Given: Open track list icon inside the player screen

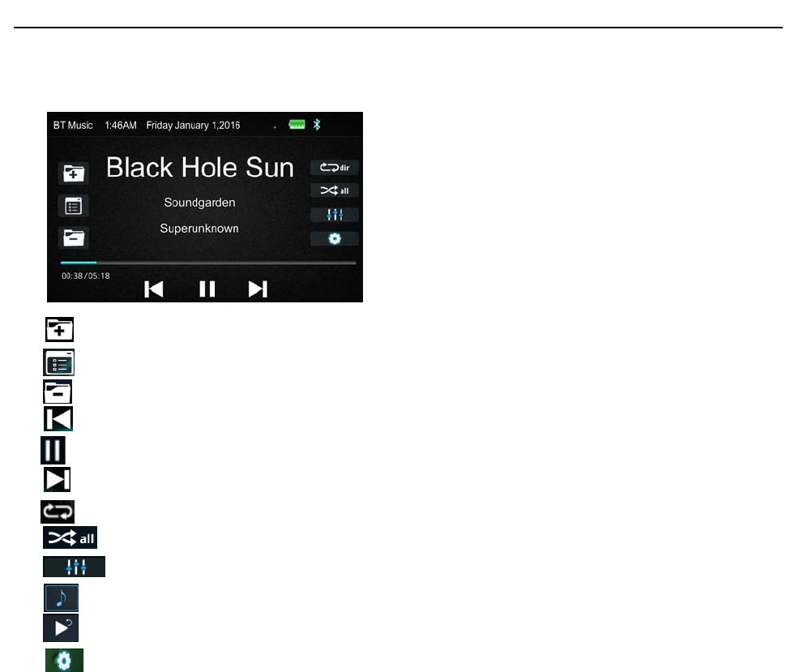Looking at the screenshot, I should pyautogui.click(x=73, y=207).
